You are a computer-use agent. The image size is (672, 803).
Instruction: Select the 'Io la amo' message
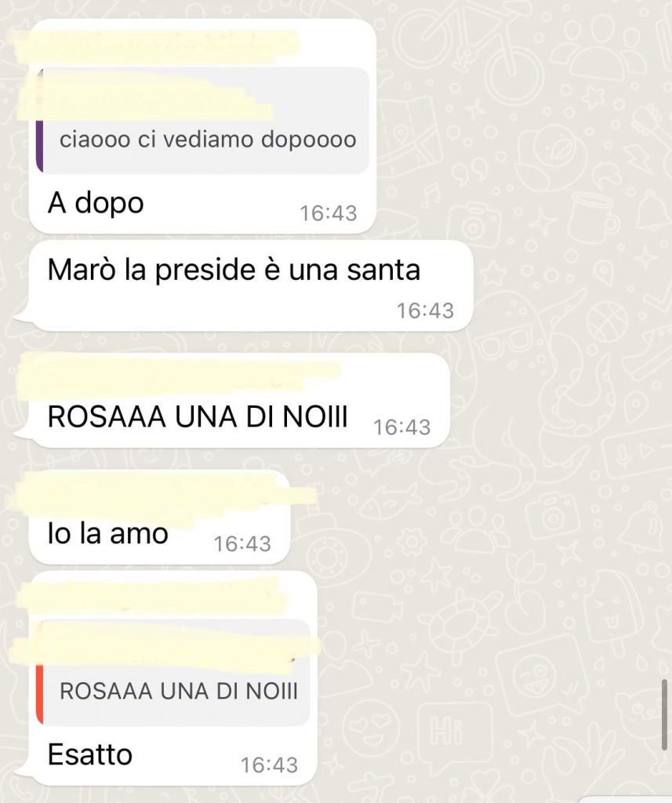point(159,518)
